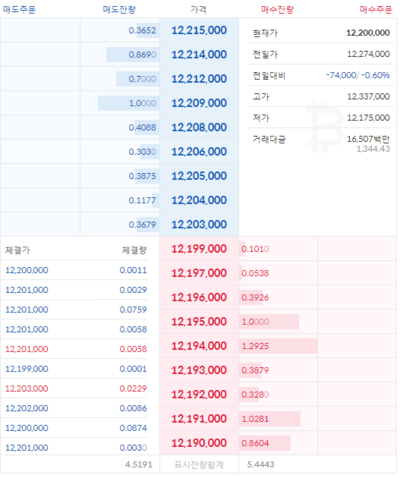Select ask price 12,203,000
The image size is (400, 478).
pos(199,225)
